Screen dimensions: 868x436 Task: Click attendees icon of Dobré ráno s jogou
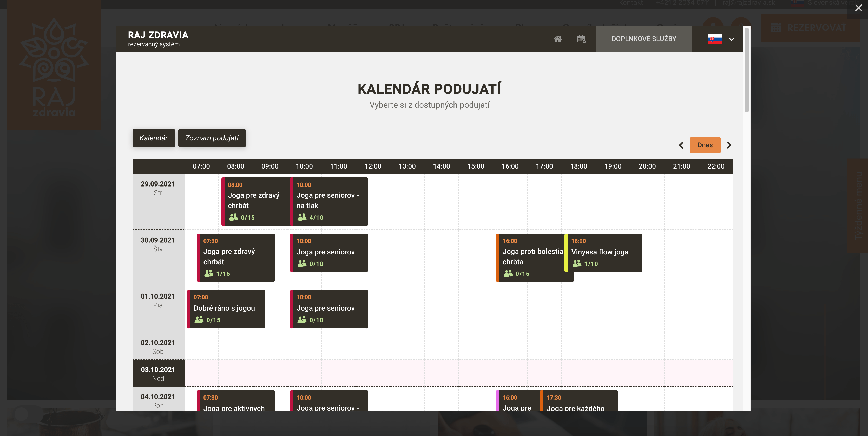199,320
